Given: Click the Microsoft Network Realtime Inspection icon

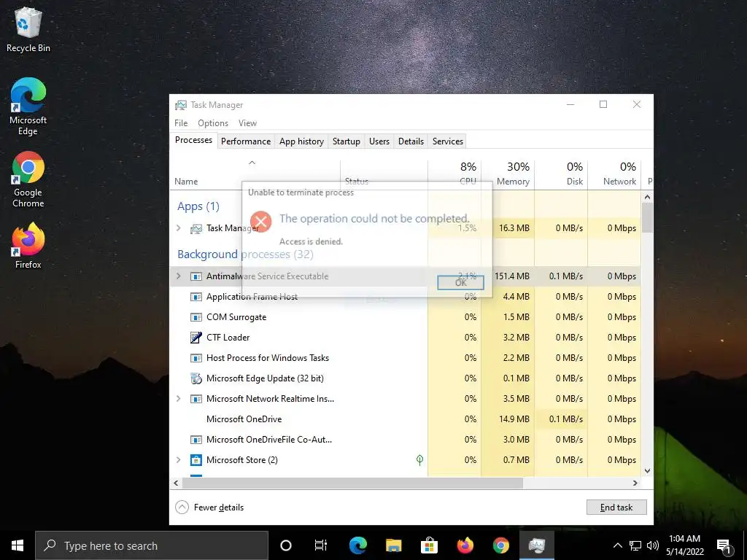Looking at the screenshot, I should 196,399.
